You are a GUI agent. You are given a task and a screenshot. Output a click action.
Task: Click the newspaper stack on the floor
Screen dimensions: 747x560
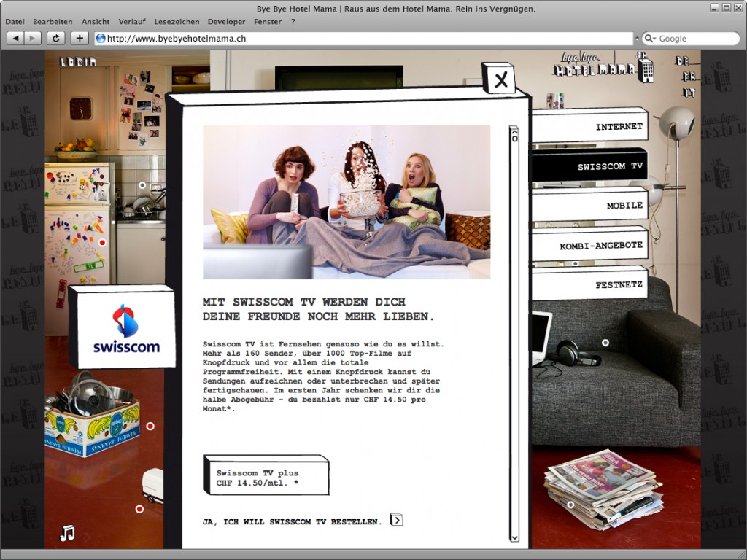coord(603,489)
